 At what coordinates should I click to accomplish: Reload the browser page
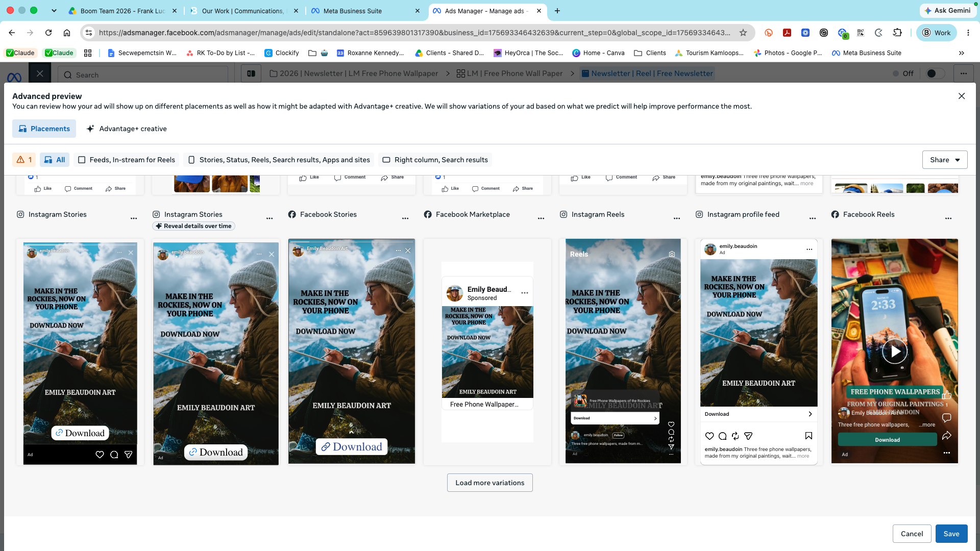48,33
